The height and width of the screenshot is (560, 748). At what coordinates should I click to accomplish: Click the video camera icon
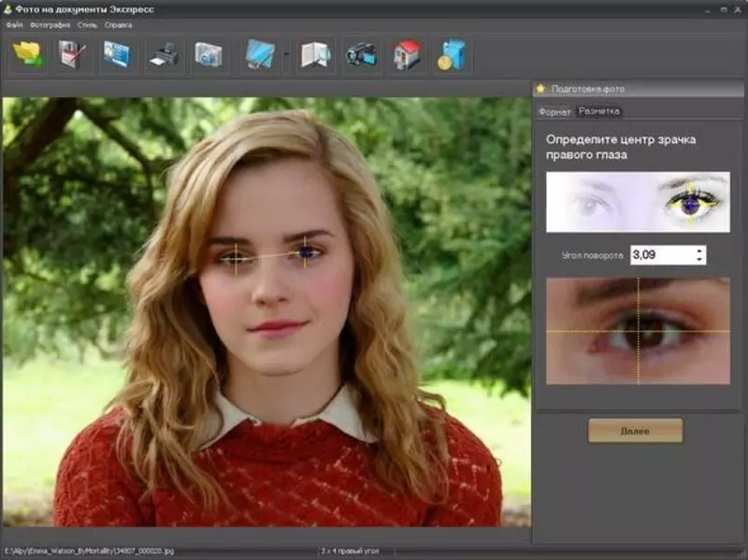[360, 55]
